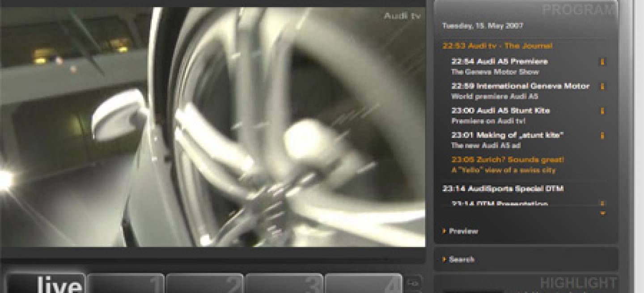Select 23:05 Zurich? Sounds great! program
The image size is (644, 293).
pos(508,160)
